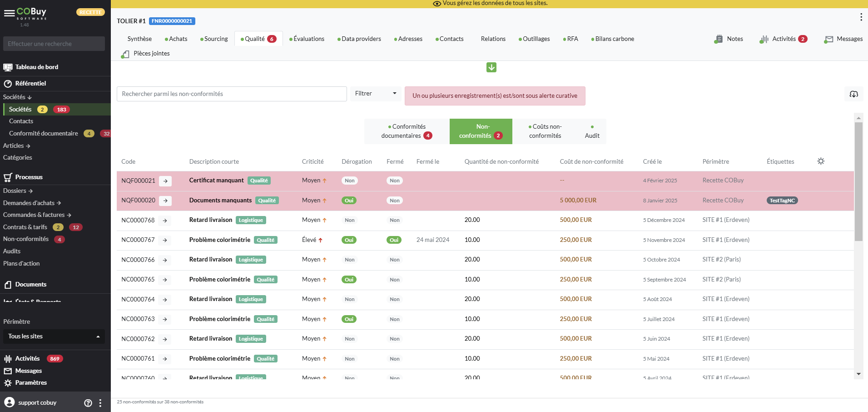Switch to the Synthèse tab
Image resolution: width=868 pixels, height=412 pixels.
(139, 39)
